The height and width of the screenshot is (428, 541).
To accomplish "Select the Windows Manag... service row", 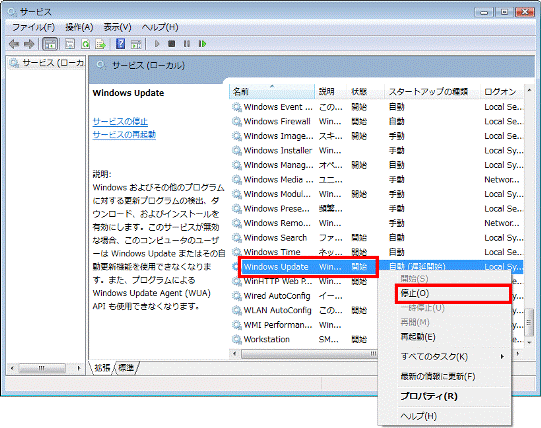I will [377, 165].
